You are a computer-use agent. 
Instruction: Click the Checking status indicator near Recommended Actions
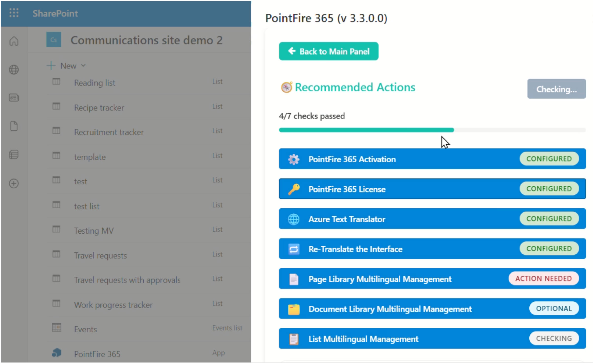tap(557, 89)
